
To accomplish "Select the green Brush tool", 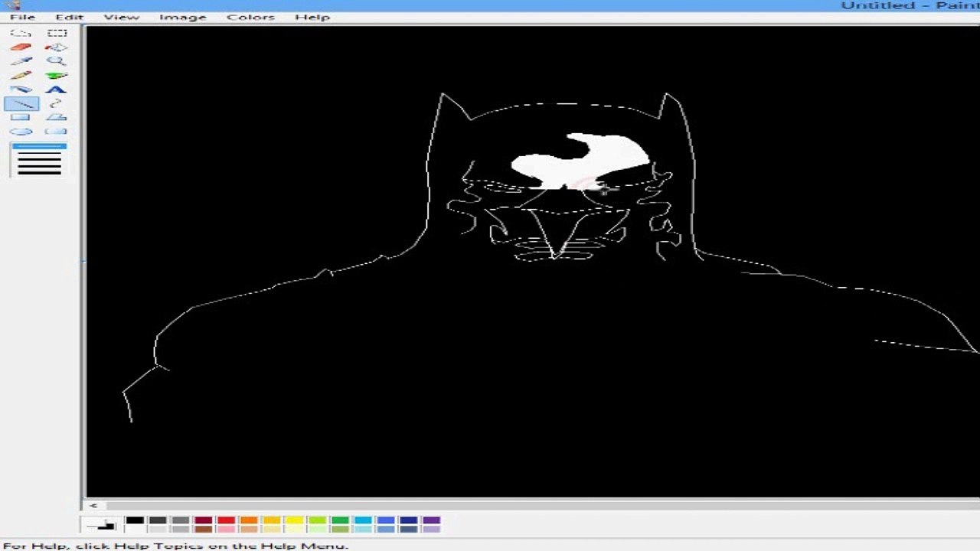I will click(x=57, y=76).
